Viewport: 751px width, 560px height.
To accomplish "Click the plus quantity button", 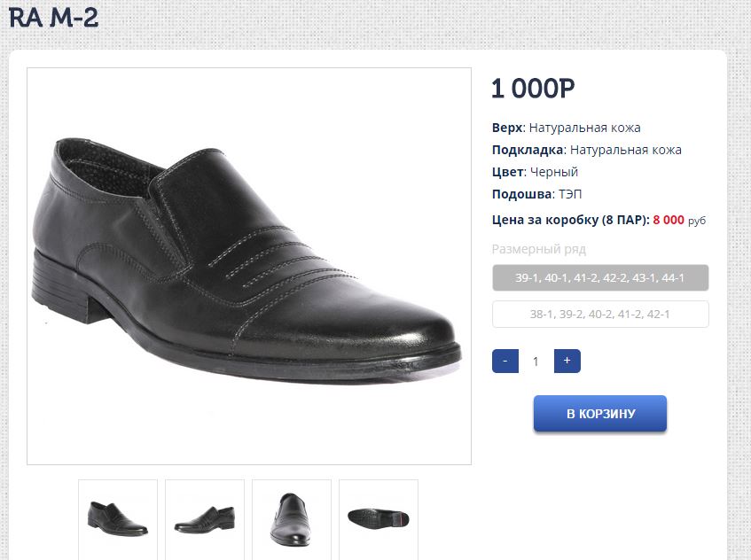I will (567, 361).
